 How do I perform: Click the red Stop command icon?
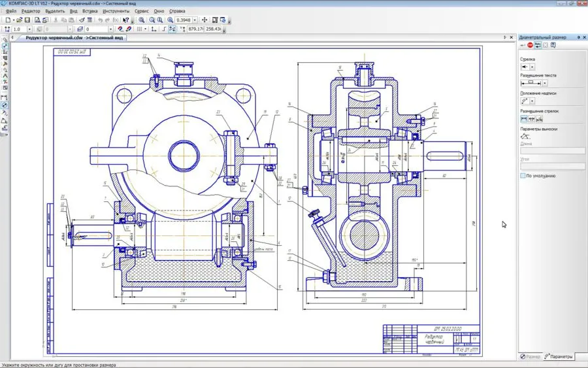pyautogui.click(x=530, y=46)
